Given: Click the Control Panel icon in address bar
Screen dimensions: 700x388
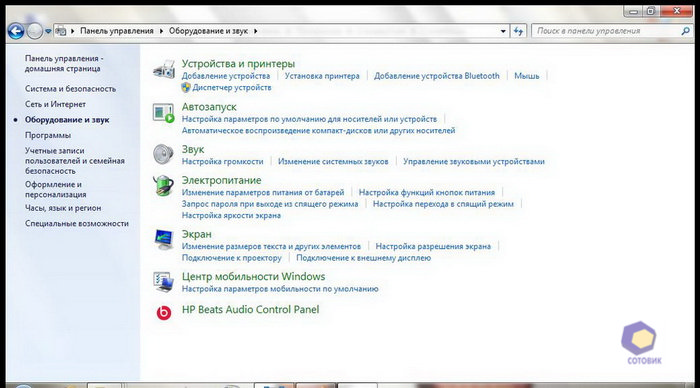Looking at the screenshot, I should (61, 31).
